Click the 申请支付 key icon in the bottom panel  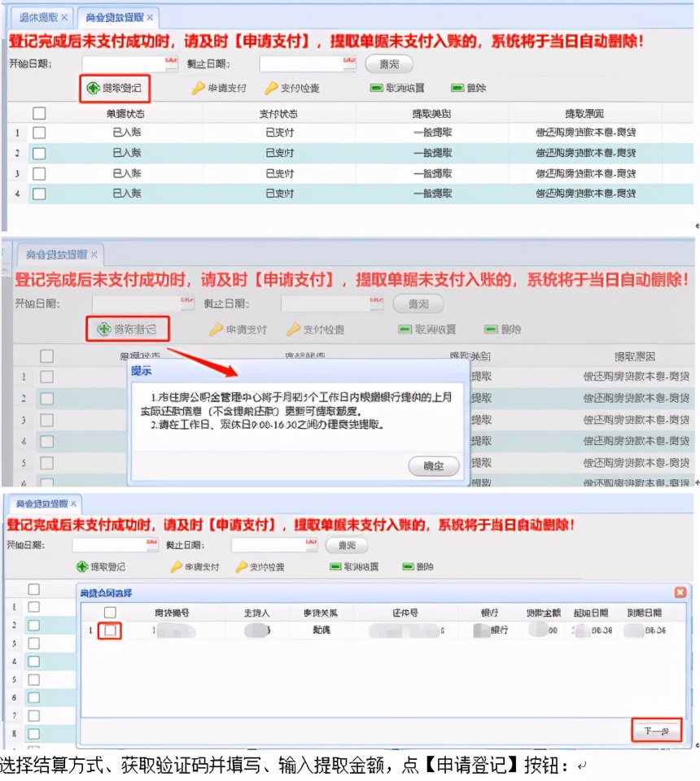(176, 567)
